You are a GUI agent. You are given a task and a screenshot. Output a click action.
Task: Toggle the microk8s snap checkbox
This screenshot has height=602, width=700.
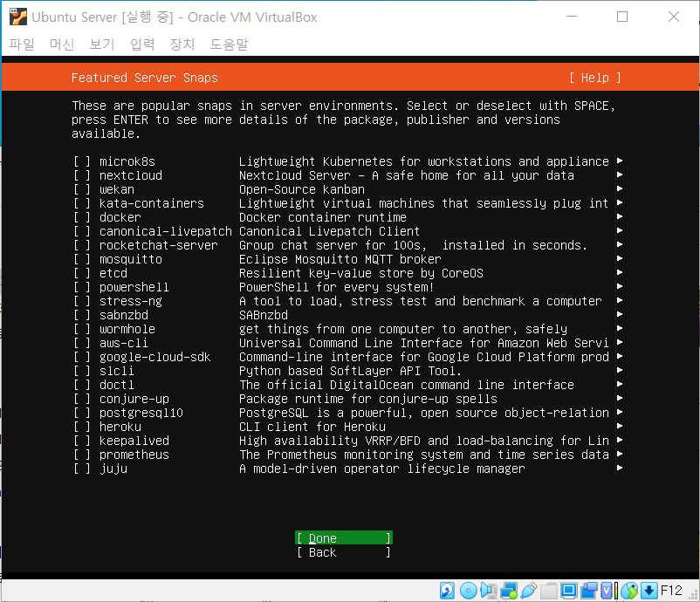82,161
